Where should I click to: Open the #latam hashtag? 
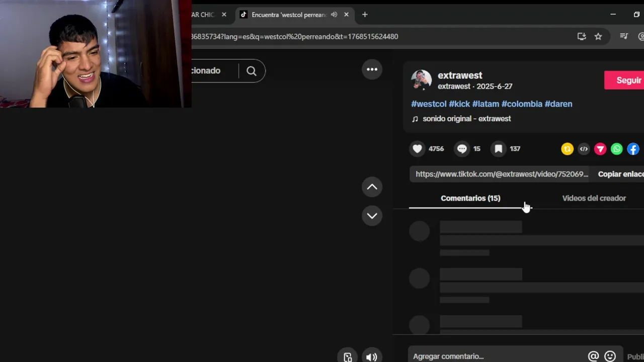coord(486,104)
